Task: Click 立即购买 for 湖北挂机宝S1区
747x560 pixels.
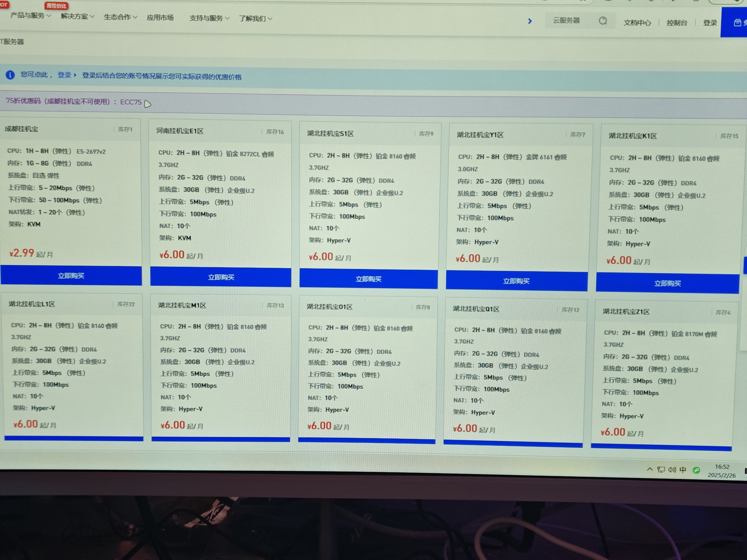Action: [x=368, y=279]
